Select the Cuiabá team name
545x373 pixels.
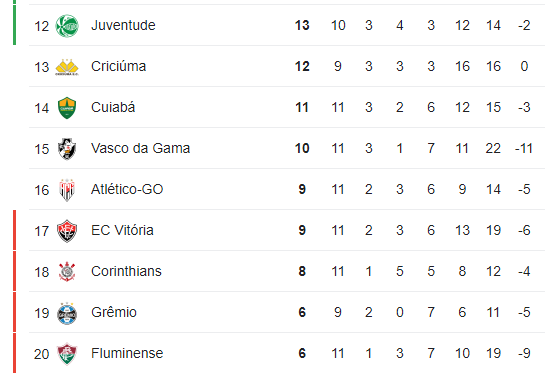point(113,107)
